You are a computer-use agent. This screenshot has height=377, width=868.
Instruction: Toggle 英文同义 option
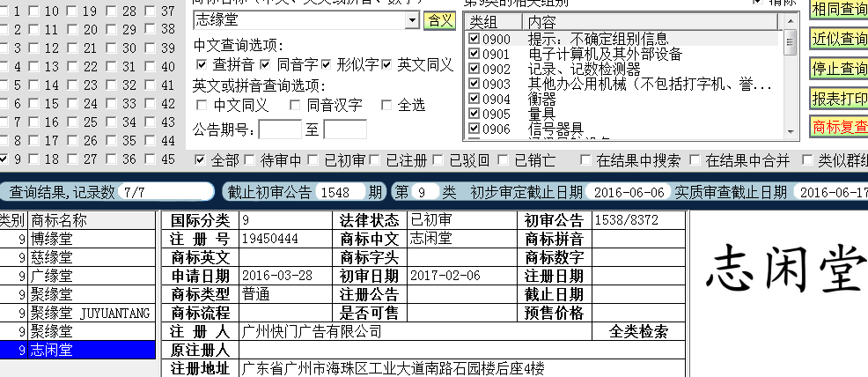coord(386,65)
